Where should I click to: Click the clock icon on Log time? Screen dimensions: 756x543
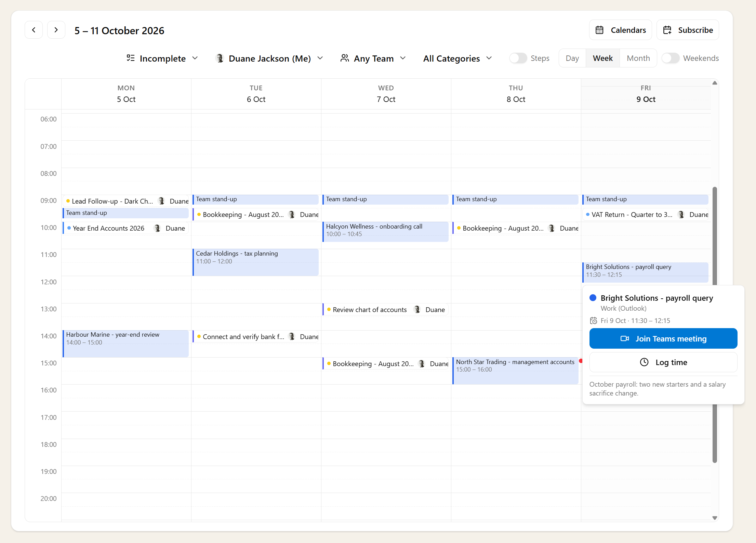point(644,362)
